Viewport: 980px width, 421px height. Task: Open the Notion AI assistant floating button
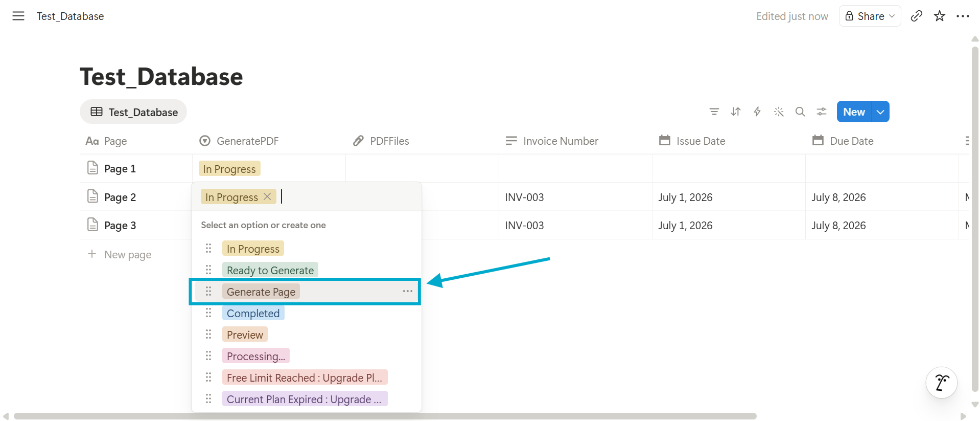pyautogui.click(x=942, y=383)
